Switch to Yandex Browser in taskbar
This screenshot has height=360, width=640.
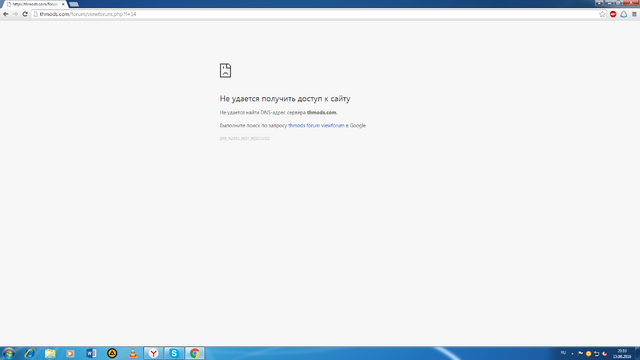pos(153,353)
